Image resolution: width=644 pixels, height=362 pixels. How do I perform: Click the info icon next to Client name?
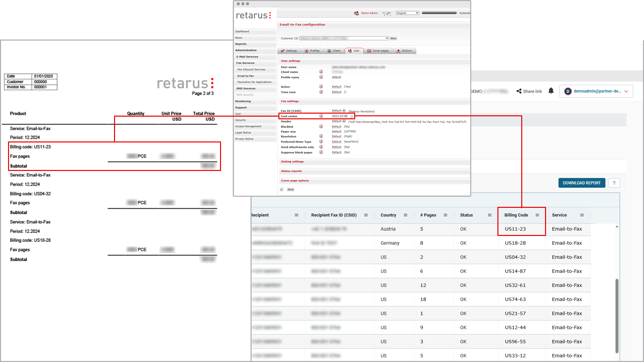tap(321, 72)
